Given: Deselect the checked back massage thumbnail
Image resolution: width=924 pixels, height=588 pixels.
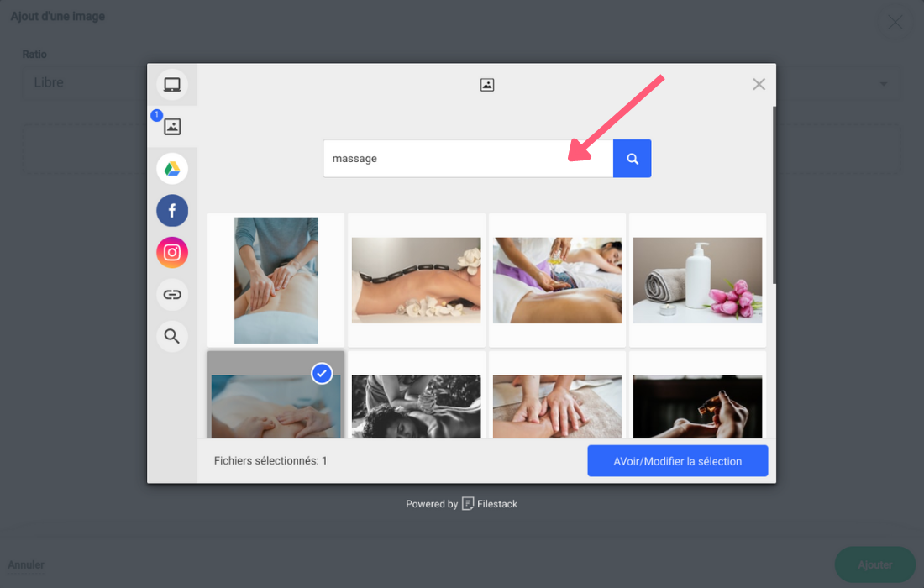Looking at the screenshot, I should [276, 395].
